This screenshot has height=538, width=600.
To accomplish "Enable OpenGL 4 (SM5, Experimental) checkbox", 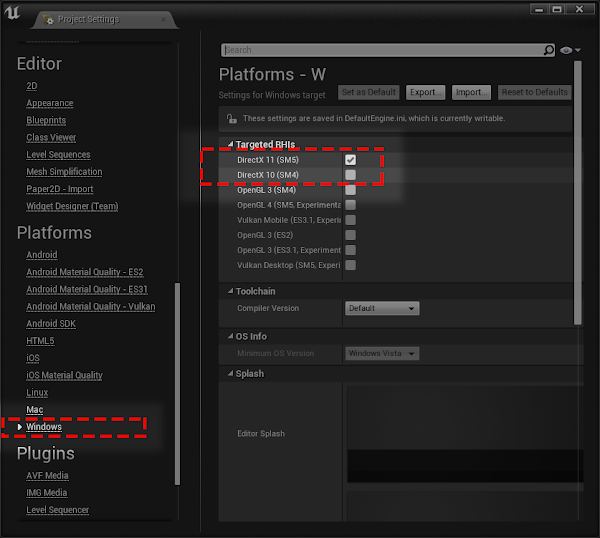I will 350,205.
